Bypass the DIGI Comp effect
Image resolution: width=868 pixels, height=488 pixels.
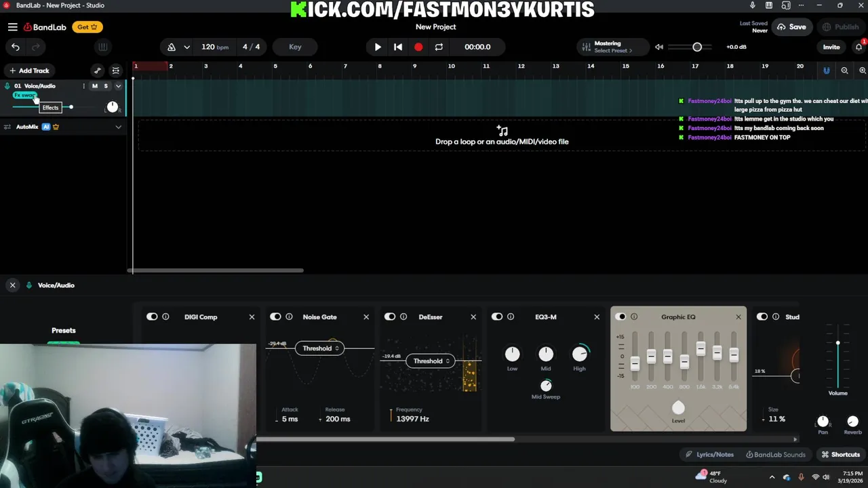tap(152, 317)
